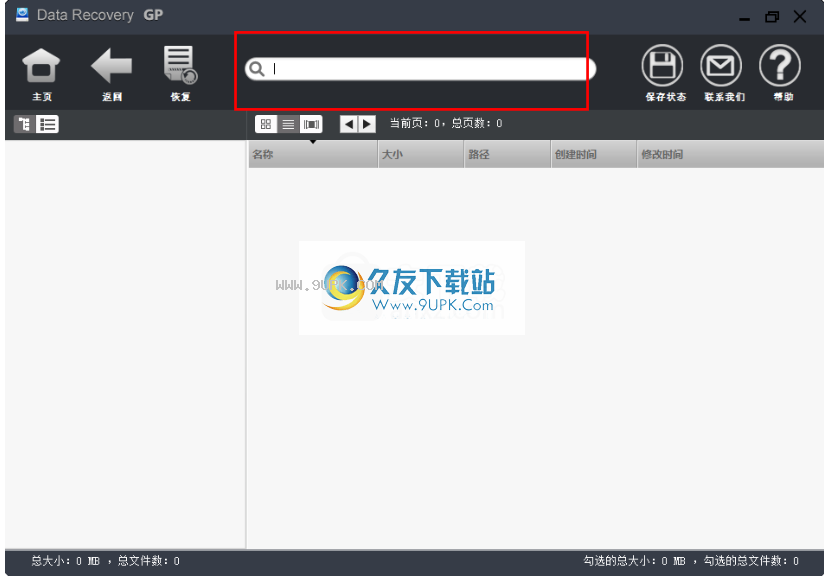Sort by 路径 column header
Screen dimensions: 824x576
(508, 155)
